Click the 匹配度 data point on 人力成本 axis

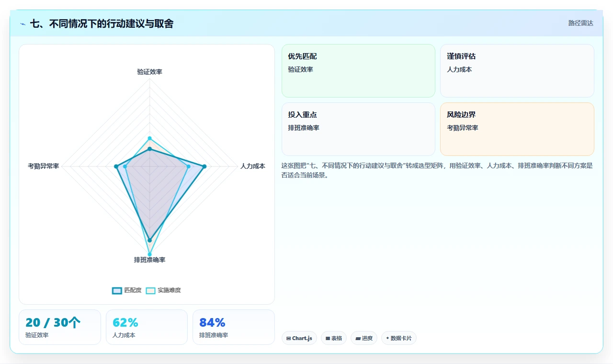pos(204,166)
